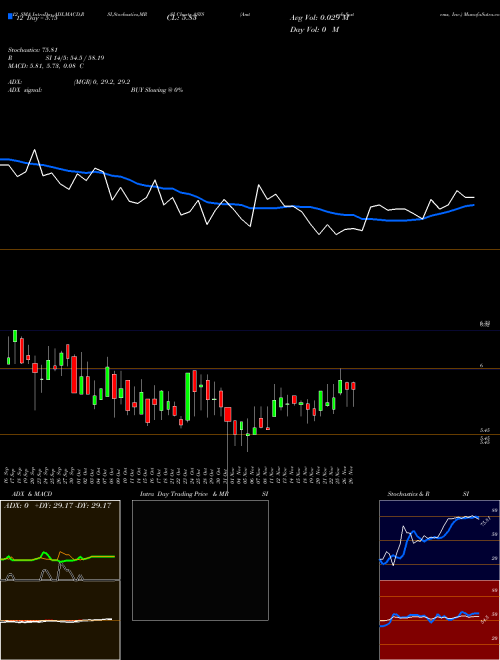Click the 'CL: 5.83' closing price text
The width and height of the screenshot is (500, 660).
[181, 18]
